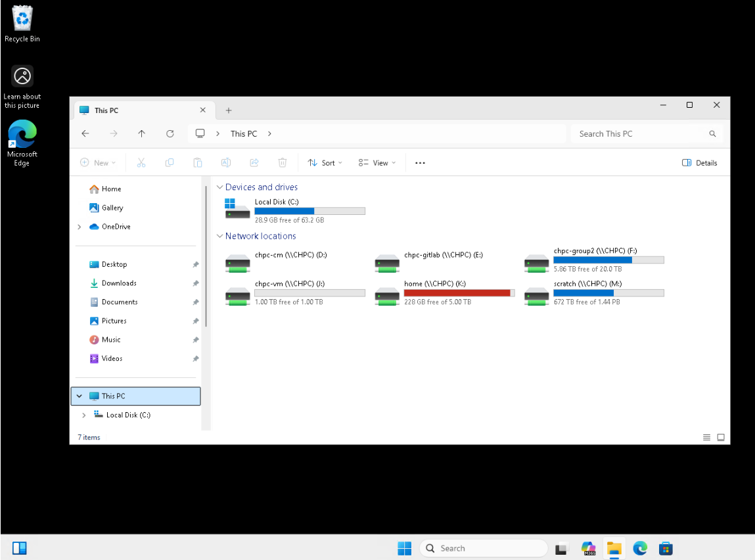Switch to large thumbnails view at bottom right
The width and height of the screenshot is (755, 560).
tap(721, 437)
